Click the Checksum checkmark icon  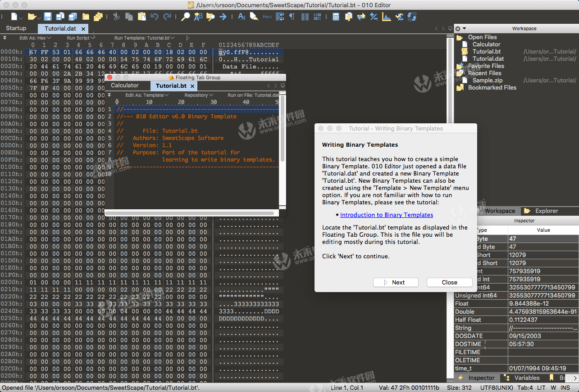[x=399, y=17]
